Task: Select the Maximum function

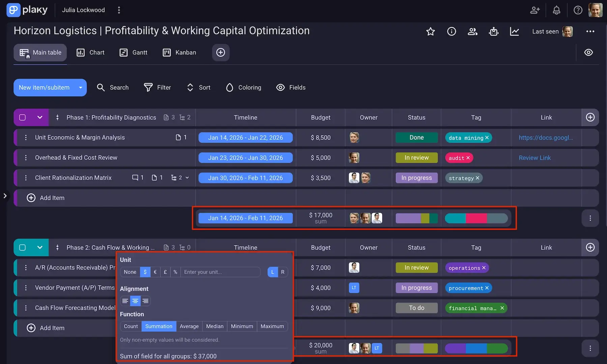Action: [272, 326]
